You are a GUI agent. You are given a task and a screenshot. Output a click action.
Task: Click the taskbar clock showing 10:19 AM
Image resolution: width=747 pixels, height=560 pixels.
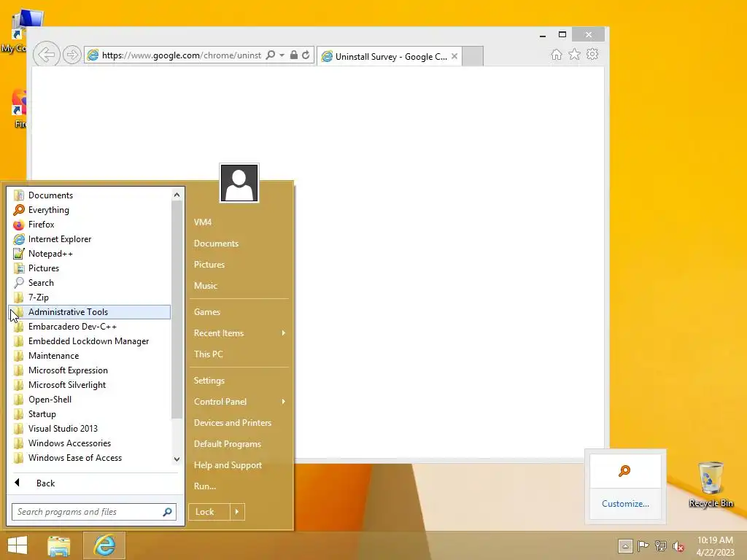coord(715,546)
